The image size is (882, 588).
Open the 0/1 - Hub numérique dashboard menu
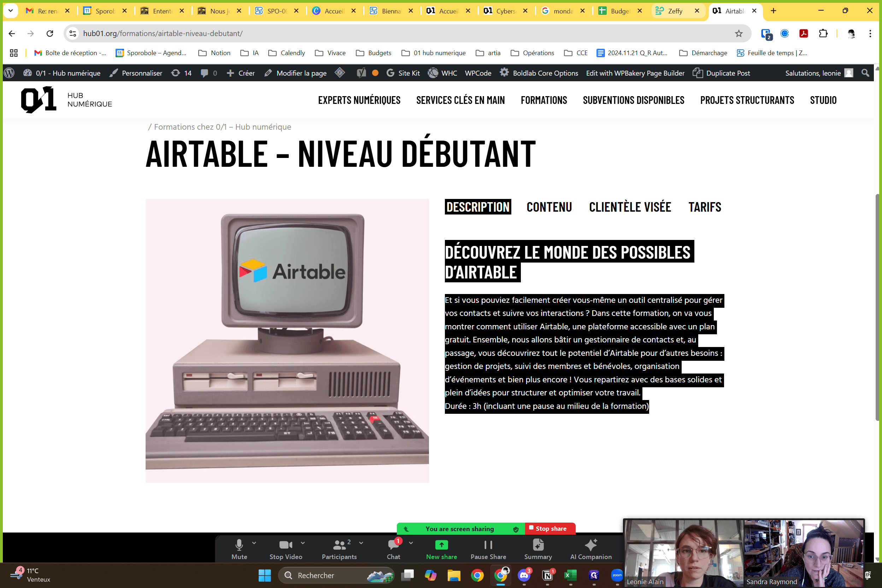click(x=62, y=73)
